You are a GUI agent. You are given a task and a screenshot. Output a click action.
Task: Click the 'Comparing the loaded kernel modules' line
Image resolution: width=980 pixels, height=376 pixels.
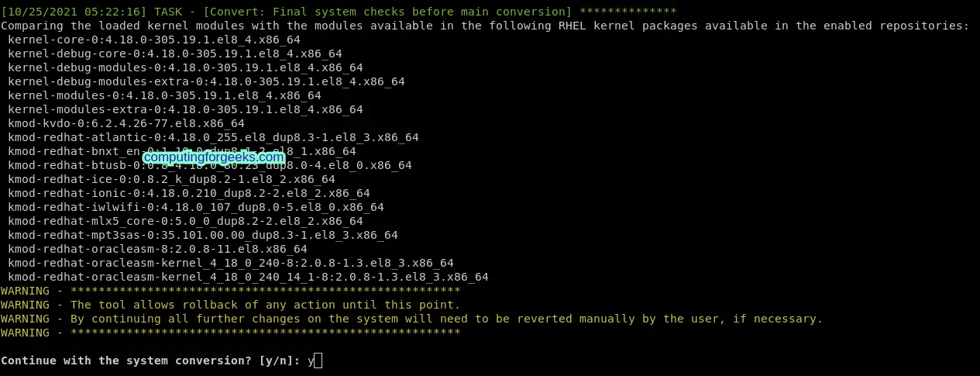click(x=484, y=26)
